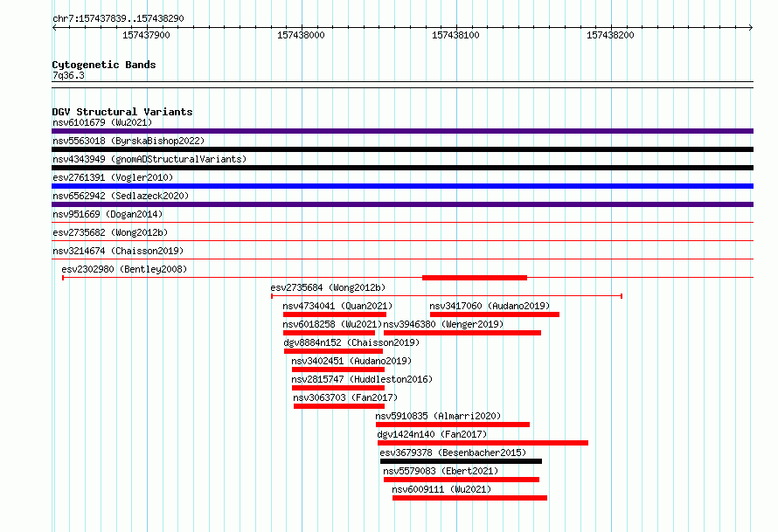Click the red bar under dgv1424n140

click(483, 443)
